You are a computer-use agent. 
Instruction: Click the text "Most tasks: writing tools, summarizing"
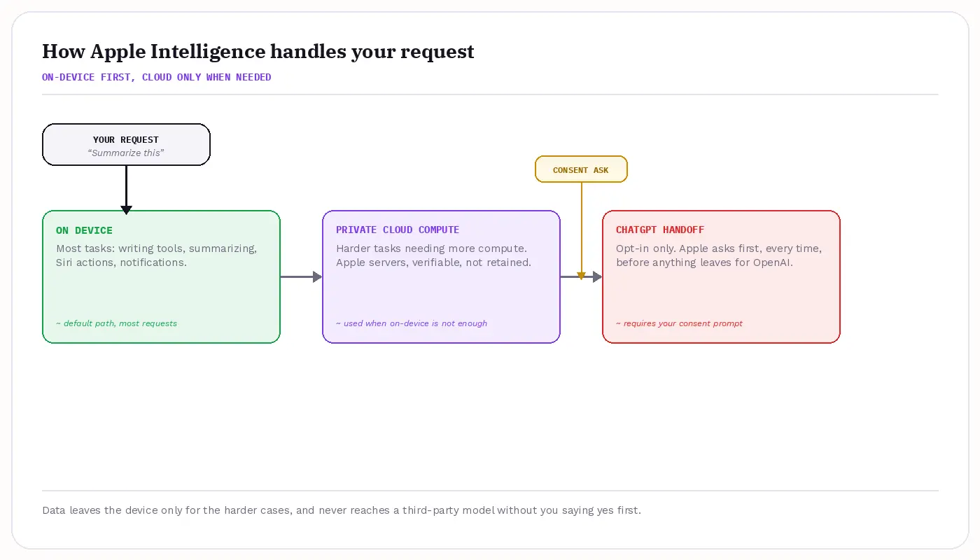(155, 248)
